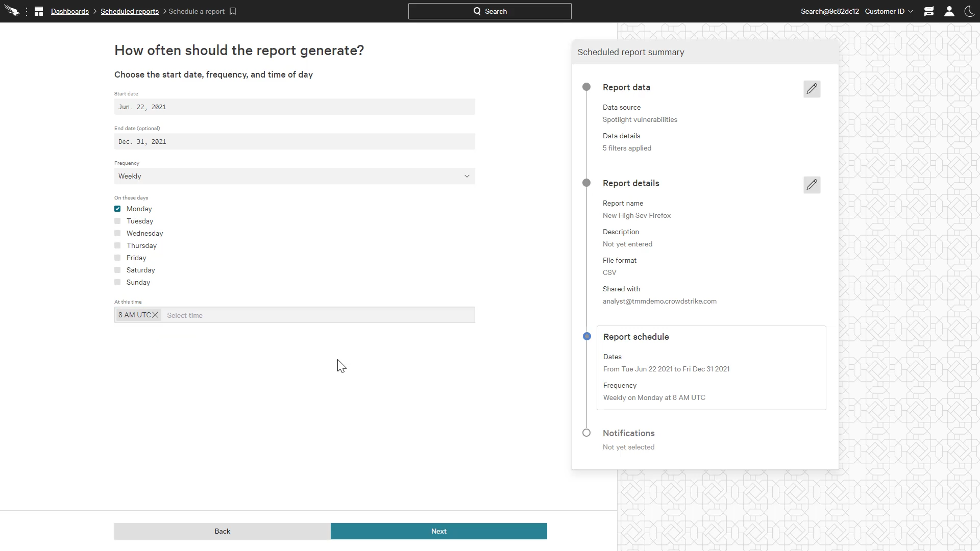Edit Report details with the pencil icon

click(x=812, y=185)
